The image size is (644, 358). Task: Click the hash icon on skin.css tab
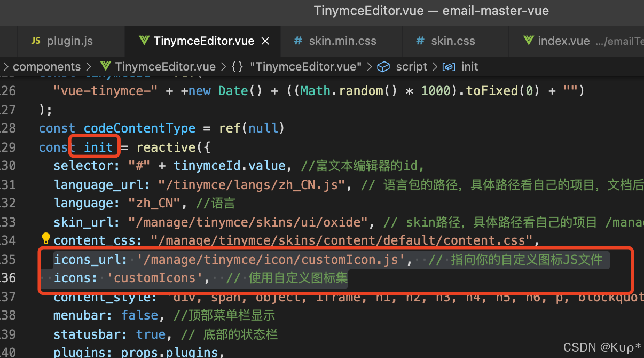420,41
